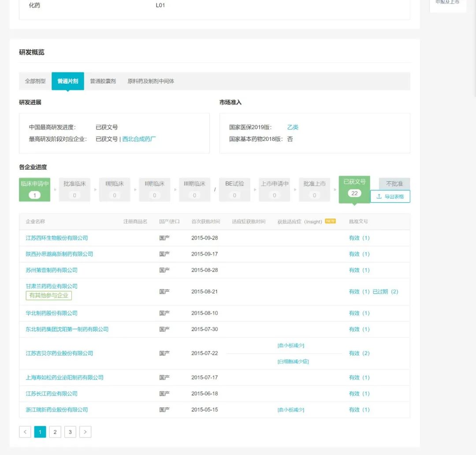
Task: Click the 研发概览 section heading
Action: click(x=32, y=52)
